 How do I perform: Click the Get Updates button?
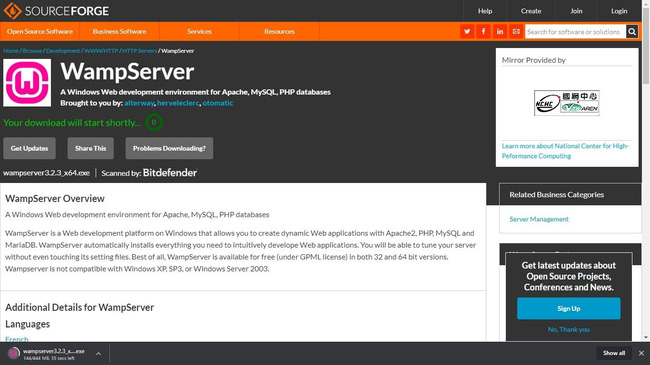click(29, 148)
